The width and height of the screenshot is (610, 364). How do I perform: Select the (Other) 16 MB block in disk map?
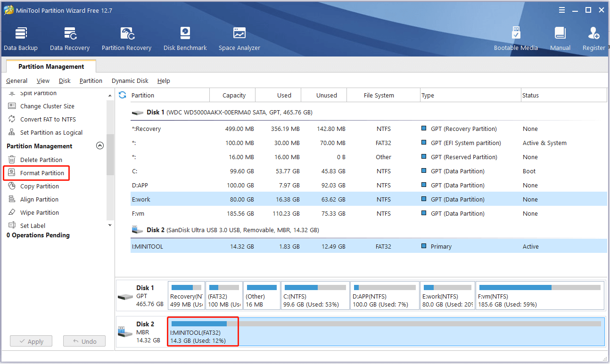click(262, 295)
